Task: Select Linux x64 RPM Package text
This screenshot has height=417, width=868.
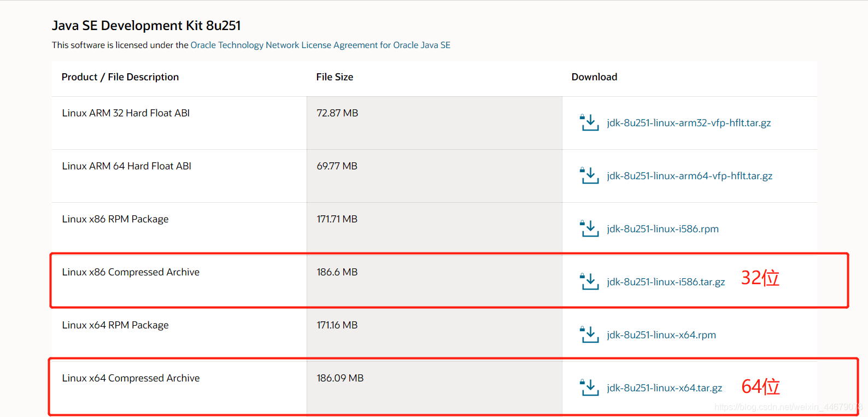Action: (x=115, y=325)
